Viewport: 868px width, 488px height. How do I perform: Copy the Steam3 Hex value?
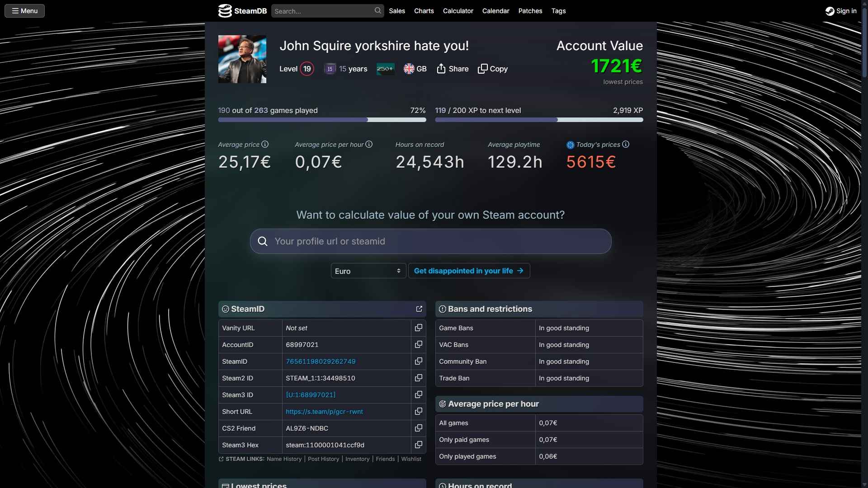click(x=419, y=445)
